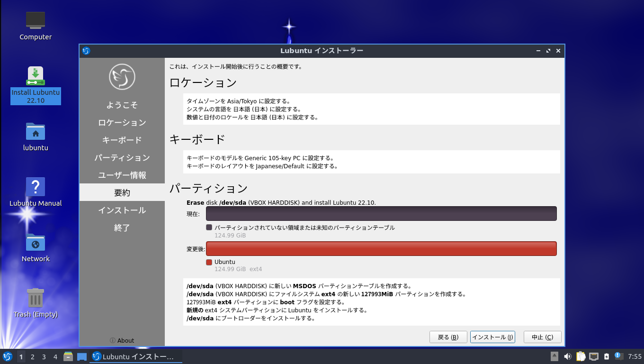Select the パーティション step in sidebar
The image size is (644, 364).
coord(122,157)
